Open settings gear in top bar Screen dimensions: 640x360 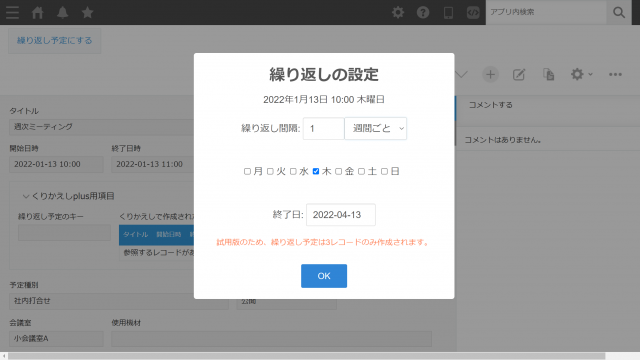point(398,12)
